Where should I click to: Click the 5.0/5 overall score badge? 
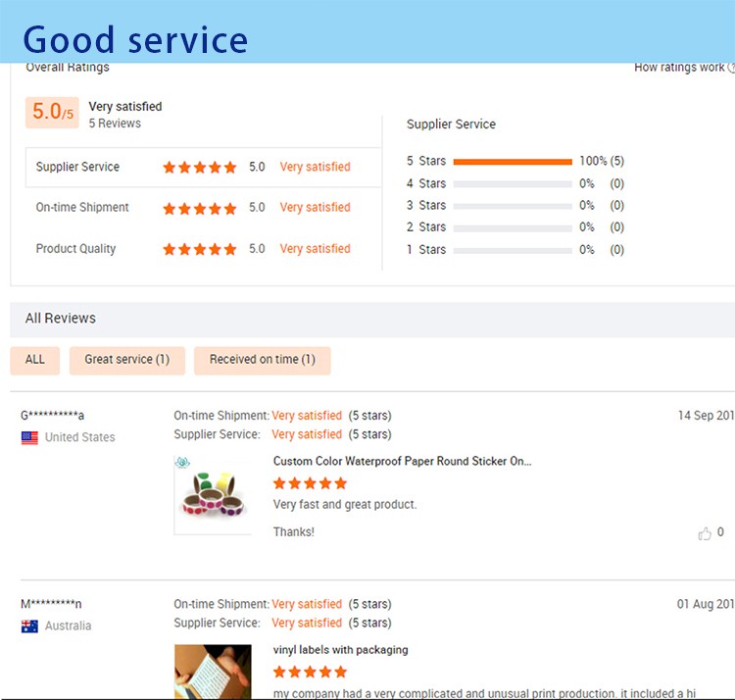tap(52, 113)
